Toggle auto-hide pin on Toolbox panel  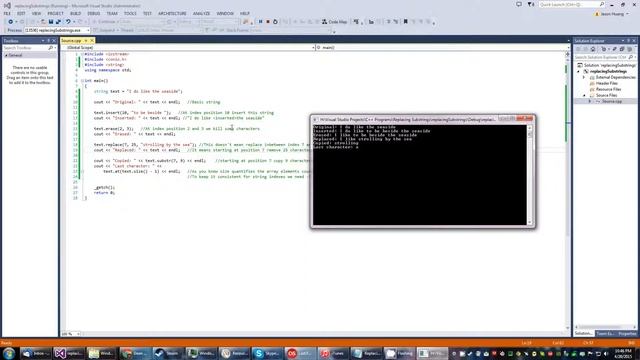[48, 41]
